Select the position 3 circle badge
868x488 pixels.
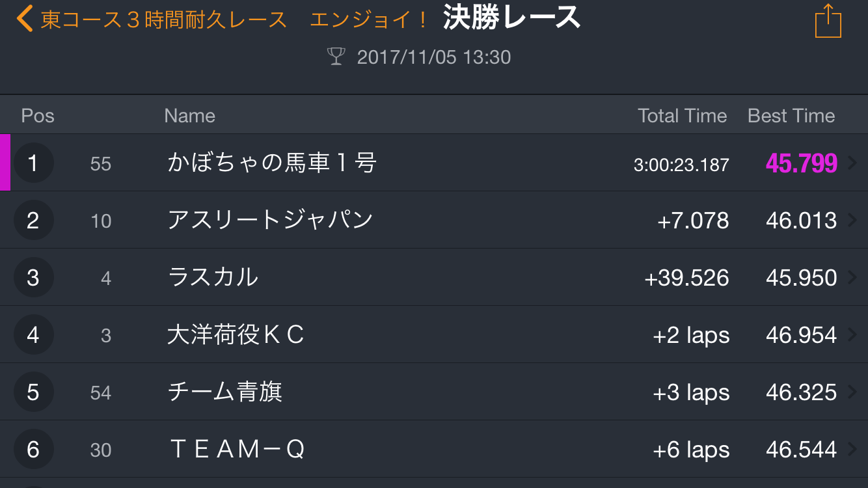point(33,277)
